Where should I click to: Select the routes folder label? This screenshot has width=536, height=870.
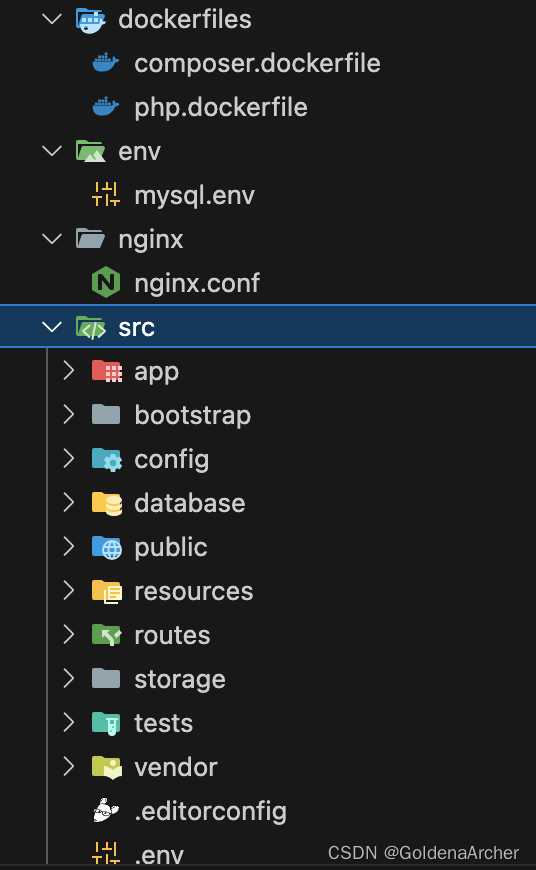pos(172,635)
